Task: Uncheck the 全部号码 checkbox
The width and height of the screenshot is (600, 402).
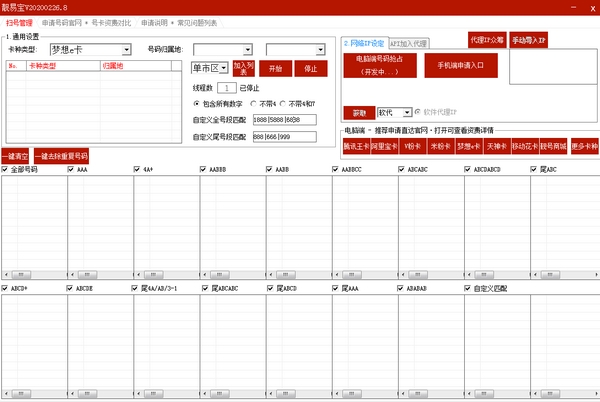Action: (6, 170)
